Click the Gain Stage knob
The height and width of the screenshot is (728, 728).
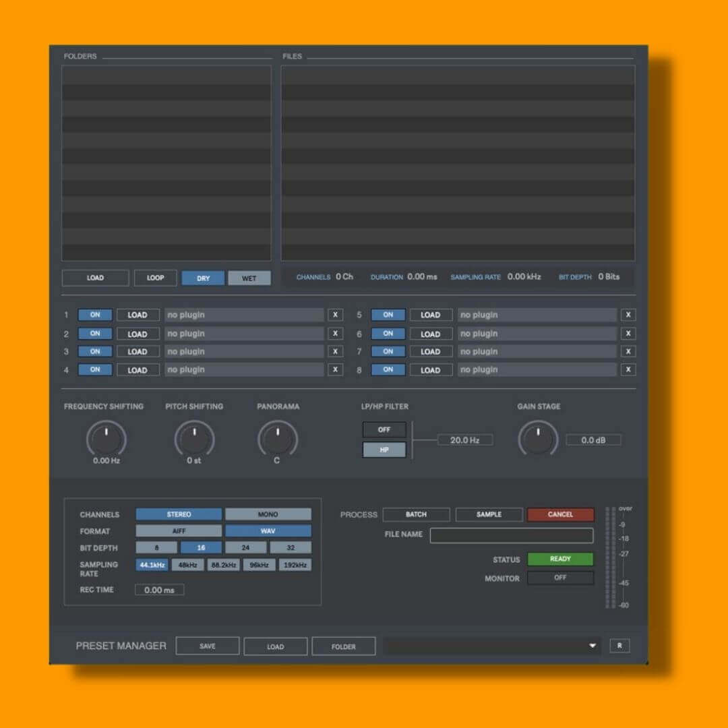(x=537, y=439)
